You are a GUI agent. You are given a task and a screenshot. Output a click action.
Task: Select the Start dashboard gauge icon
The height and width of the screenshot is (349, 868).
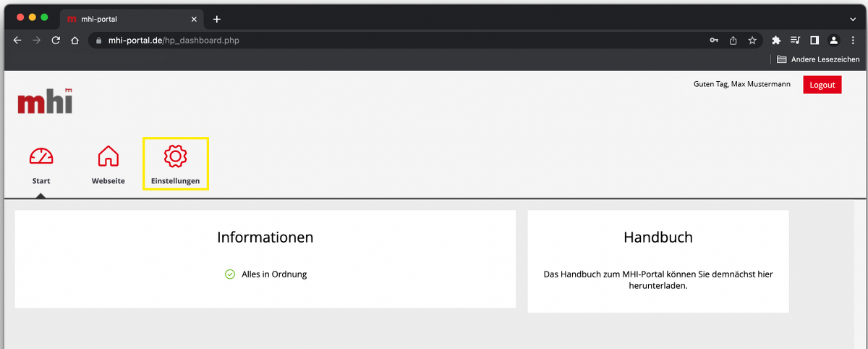click(41, 156)
